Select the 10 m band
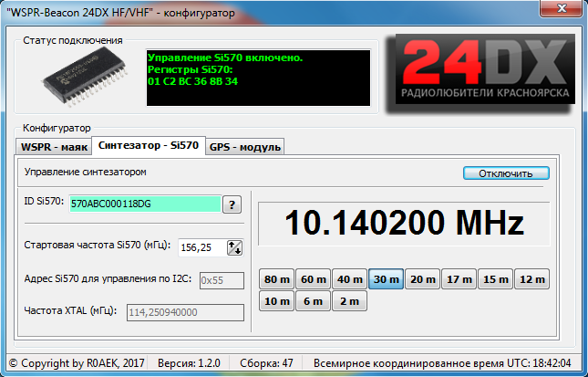588x377 pixels. click(x=277, y=301)
